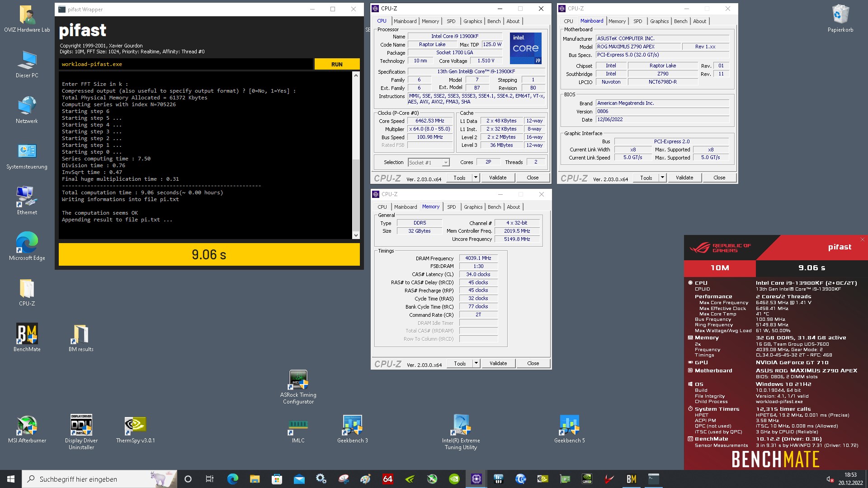
Task: Click the Windows Start button
Action: (x=11, y=479)
